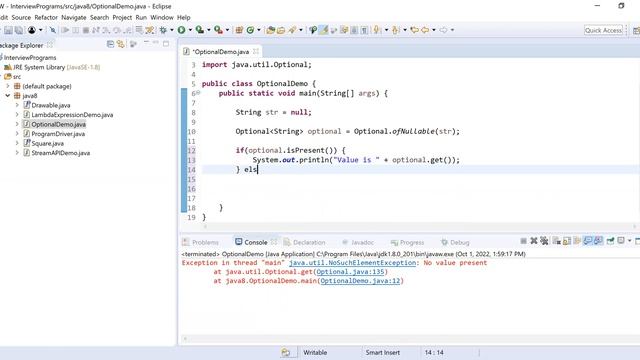Close the OptionalDemo.java editor tab
Viewport: 640px width, 360px height.
pyautogui.click(x=256, y=51)
